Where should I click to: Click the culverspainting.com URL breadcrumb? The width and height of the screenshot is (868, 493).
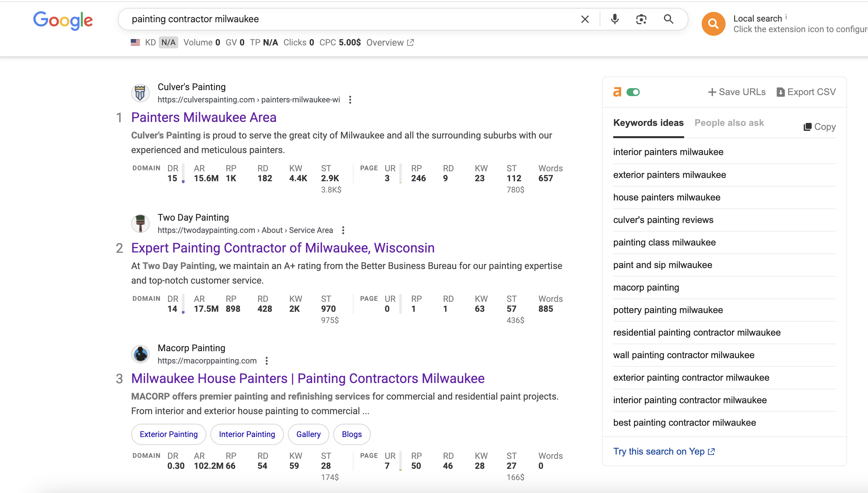point(249,100)
